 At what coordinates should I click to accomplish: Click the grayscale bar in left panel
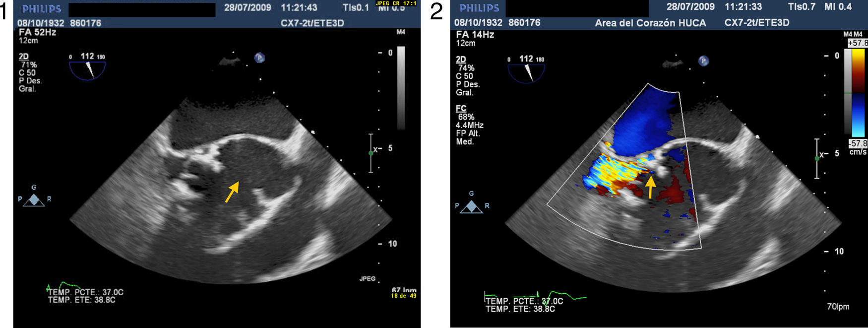pos(401,88)
